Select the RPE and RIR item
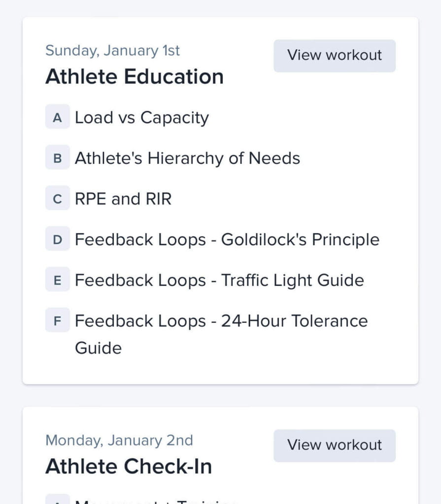Image resolution: width=441 pixels, height=504 pixels. point(123,199)
